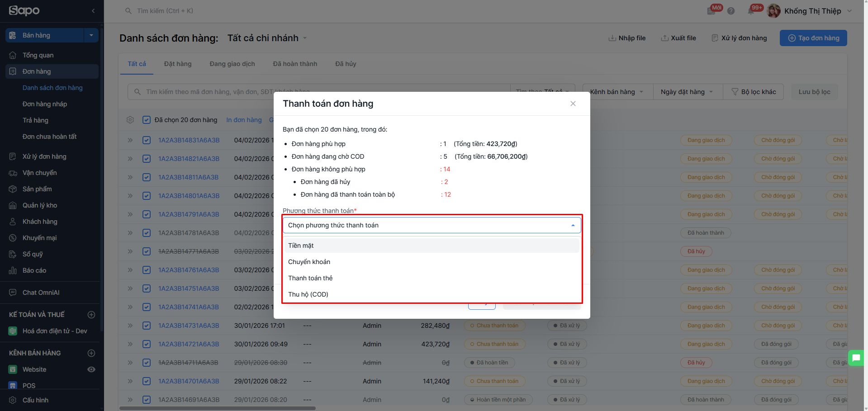Click the Nhập file button
Viewport: 868px width, 411px height.
pos(627,38)
